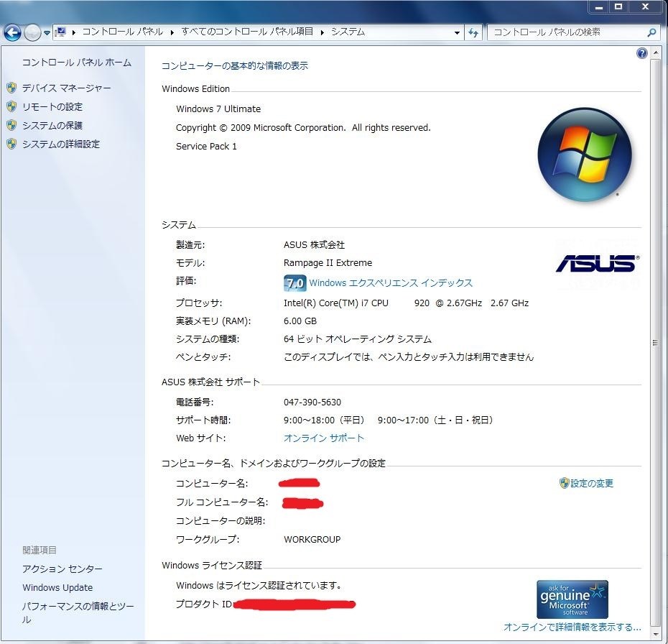Click the scrollbar up arrow
Image resolution: width=668 pixels, height=644 pixels.
tap(655, 53)
